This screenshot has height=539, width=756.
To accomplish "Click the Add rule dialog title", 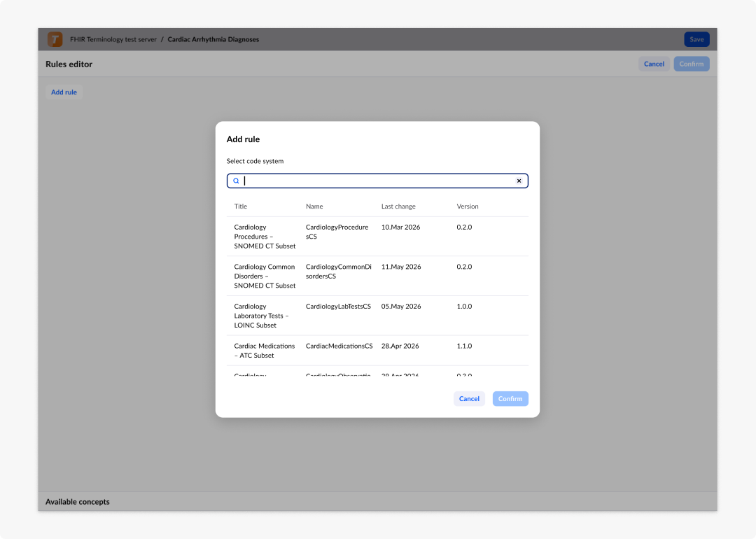I will click(243, 139).
